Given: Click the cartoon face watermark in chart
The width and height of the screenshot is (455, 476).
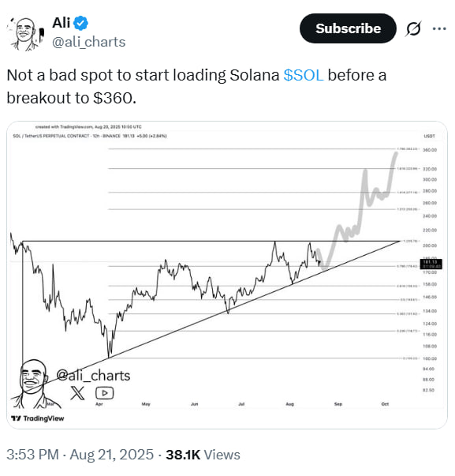Looking at the screenshot, I should (x=33, y=383).
